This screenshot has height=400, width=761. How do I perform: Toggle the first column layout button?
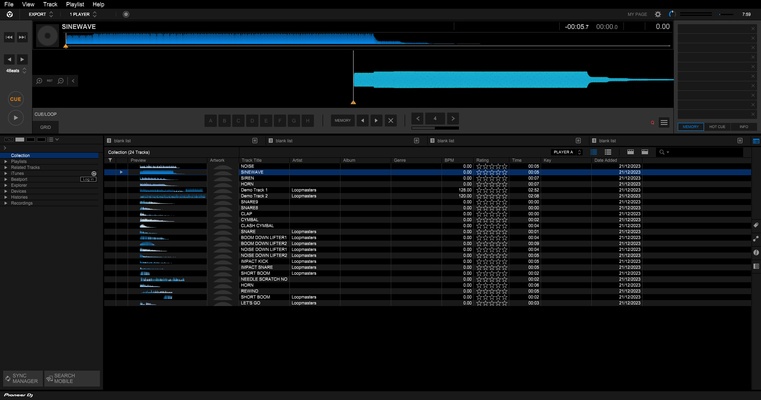(630, 152)
